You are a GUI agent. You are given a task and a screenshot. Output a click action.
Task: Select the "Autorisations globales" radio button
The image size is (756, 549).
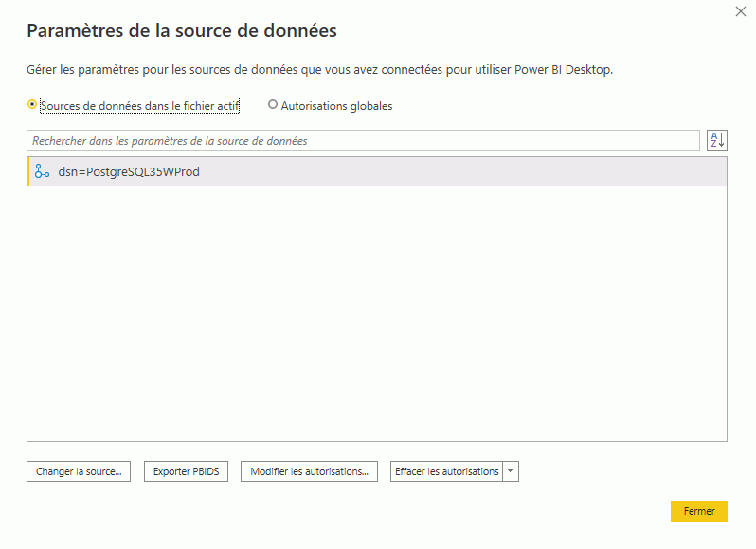(273, 104)
